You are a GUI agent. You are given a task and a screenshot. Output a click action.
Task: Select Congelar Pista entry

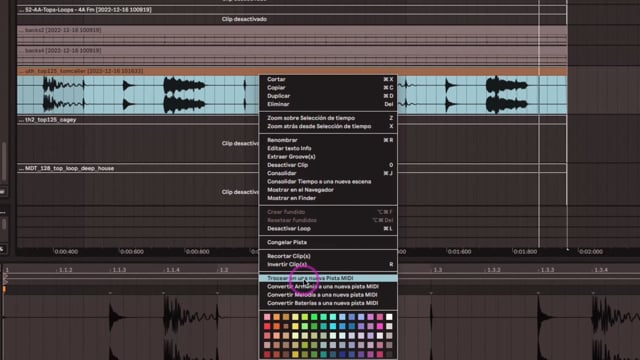pyautogui.click(x=328, y=242)
